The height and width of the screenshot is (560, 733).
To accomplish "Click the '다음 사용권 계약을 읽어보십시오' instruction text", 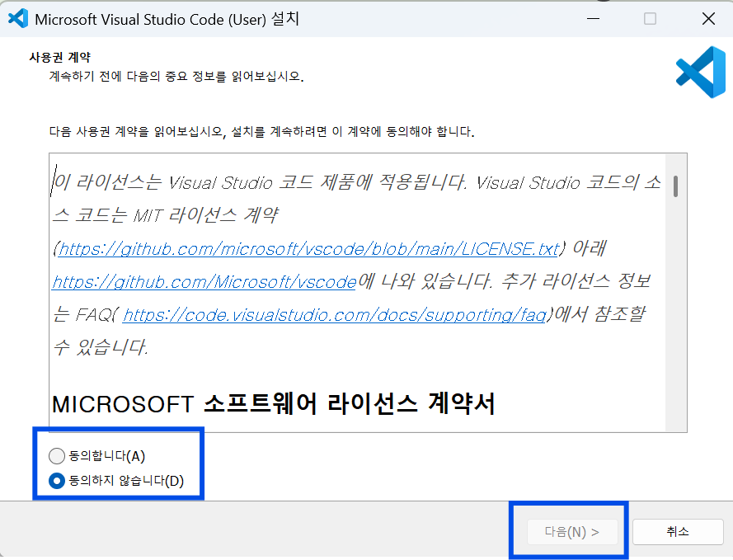I will pos(262,132).
